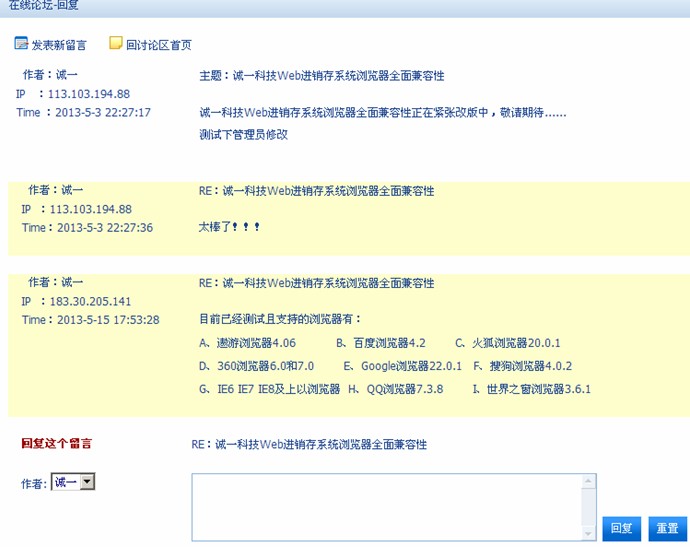Select IP text 183.30.205.141
690x552 pixels.
90,302
